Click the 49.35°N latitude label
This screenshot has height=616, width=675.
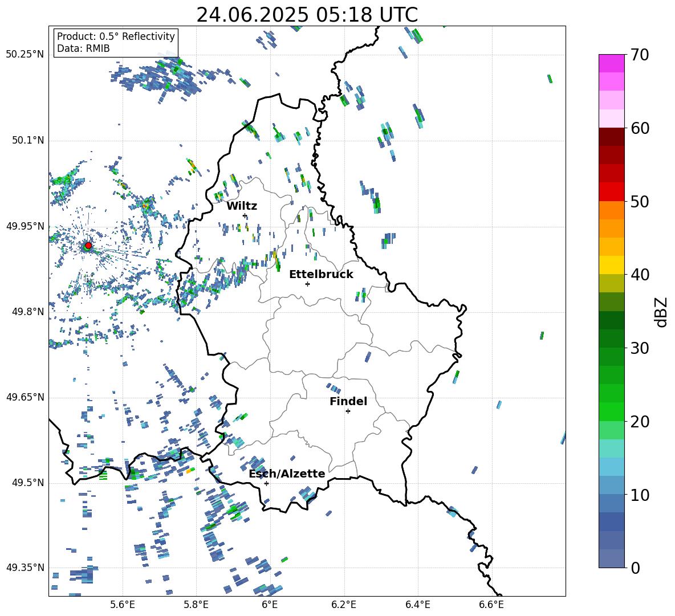tap(25, 568)
